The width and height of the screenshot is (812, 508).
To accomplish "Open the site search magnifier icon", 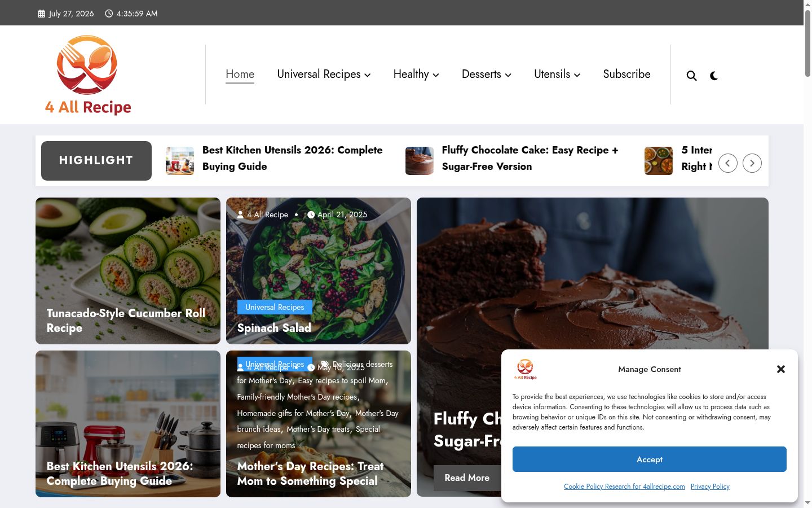I will pos(691,76).
